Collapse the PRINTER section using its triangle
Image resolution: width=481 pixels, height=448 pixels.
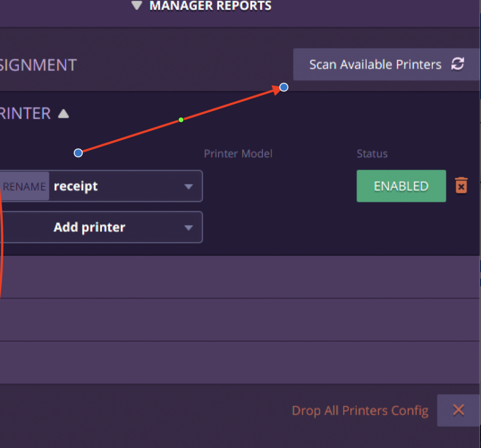(x=63, y=113)
